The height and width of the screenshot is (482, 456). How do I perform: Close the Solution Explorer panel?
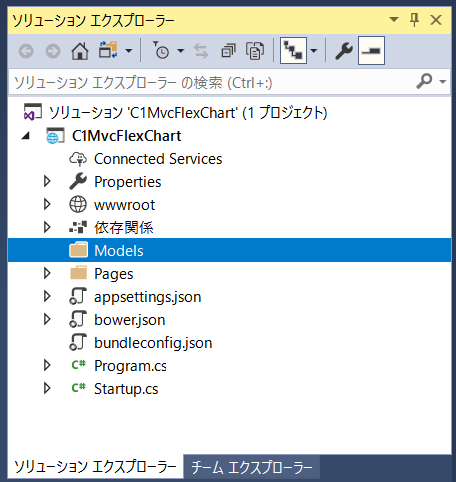click(x=436, y=20)
